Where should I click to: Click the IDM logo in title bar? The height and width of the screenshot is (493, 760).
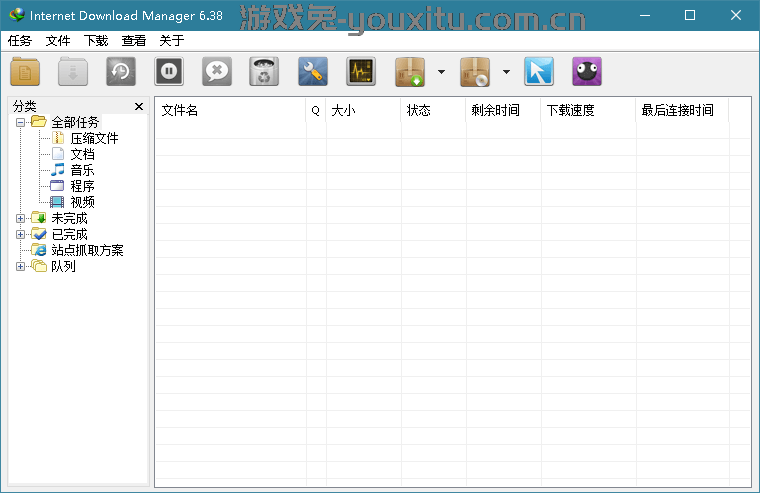pos(16,15)
